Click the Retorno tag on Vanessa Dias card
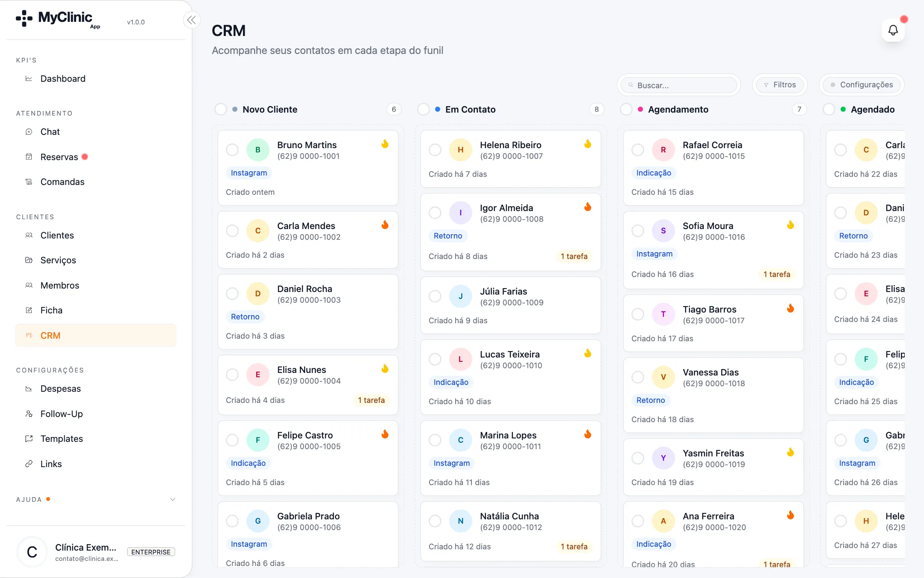The height and width of the screenshot is (578, 924). 651,400
